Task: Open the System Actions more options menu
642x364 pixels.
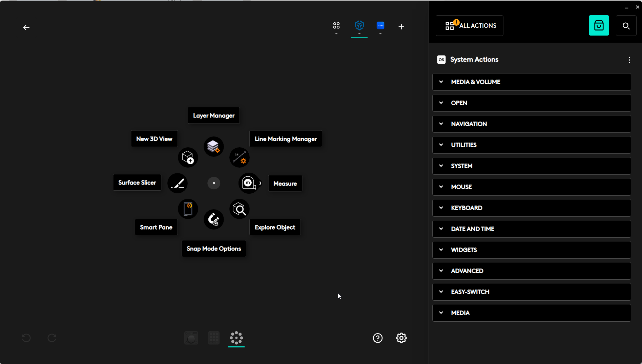Action: [629, 60]
